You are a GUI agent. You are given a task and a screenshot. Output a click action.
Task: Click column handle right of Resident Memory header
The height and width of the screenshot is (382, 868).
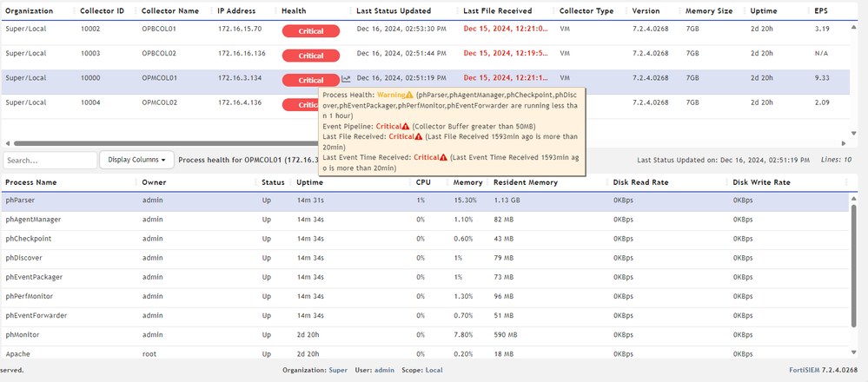click(x=608, y=182)
